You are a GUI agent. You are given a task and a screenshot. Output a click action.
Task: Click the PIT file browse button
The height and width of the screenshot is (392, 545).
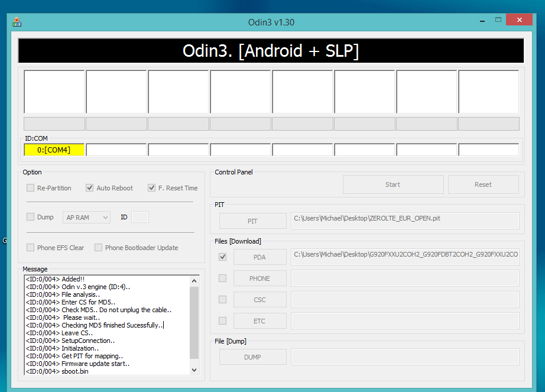[x=252, y=221]
